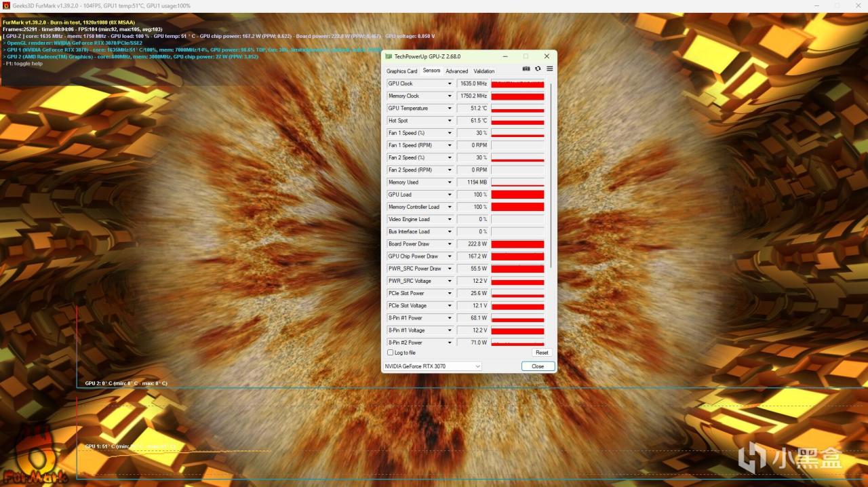Click the GPU Clock red history graph
The width and height of the screenshot is (868, 487).
(x=517, y=84)
